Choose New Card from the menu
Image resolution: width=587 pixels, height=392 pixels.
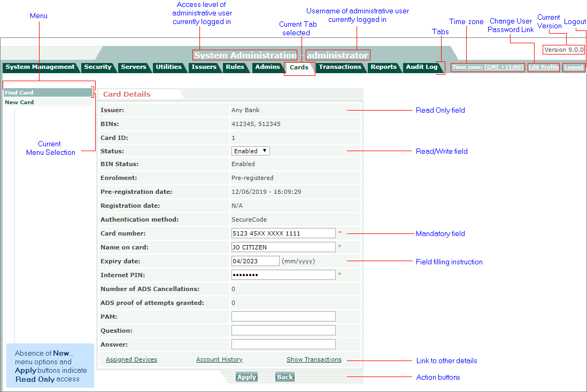(x=20, y=102)
